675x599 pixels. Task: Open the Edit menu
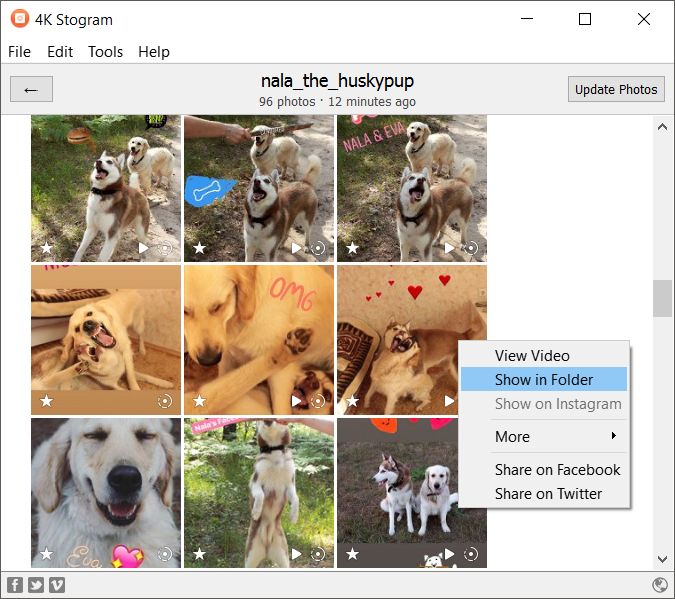tap(60, 52)
